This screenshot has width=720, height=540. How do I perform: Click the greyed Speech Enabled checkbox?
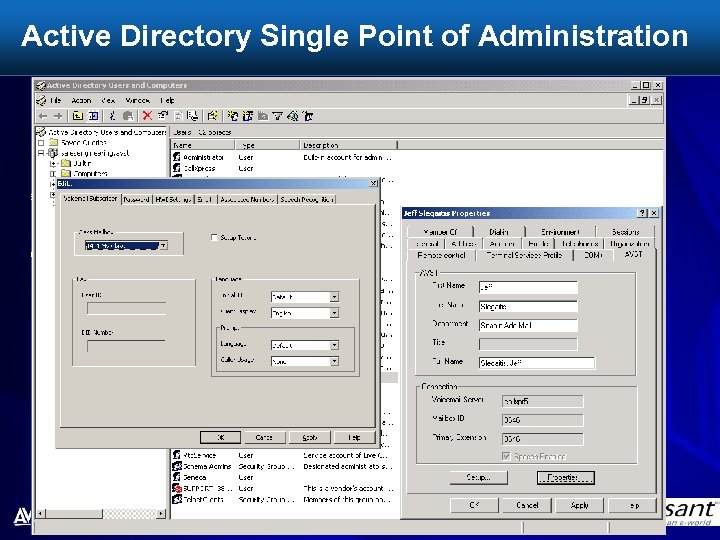[506, 456]
